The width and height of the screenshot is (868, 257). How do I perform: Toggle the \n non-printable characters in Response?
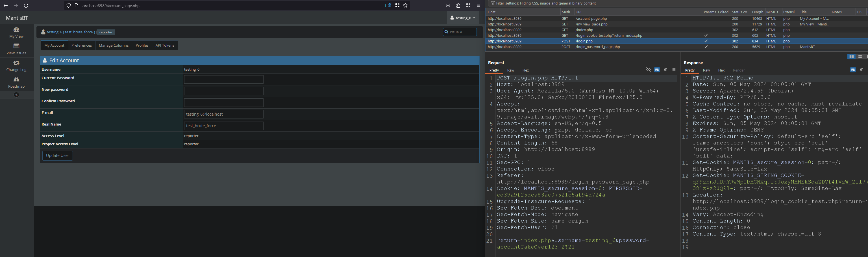pyautogui.click(x=861, y=70)
